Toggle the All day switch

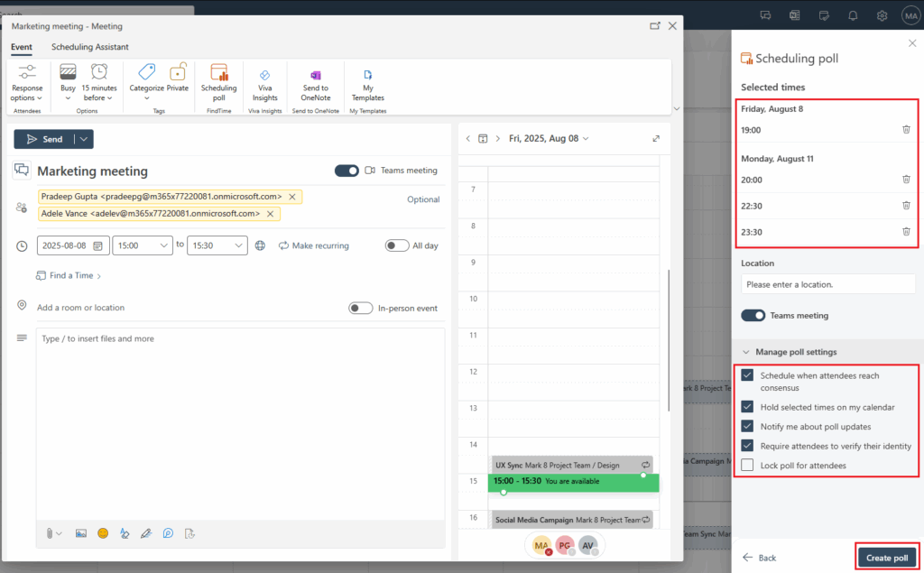click(397, 245)
